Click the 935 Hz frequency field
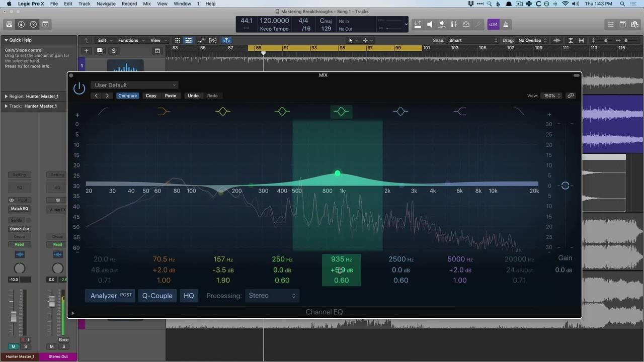 [341, 259]
